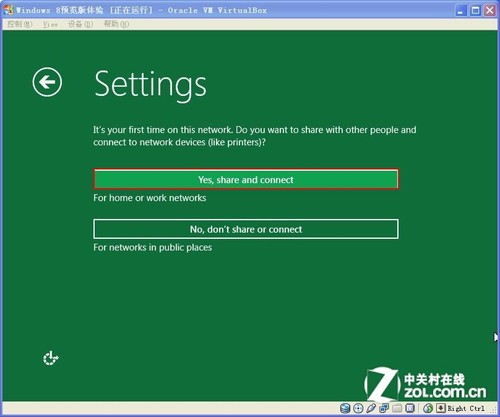Click the virtualization status indicator icon

pyautogui.click(x=410, y=408)
